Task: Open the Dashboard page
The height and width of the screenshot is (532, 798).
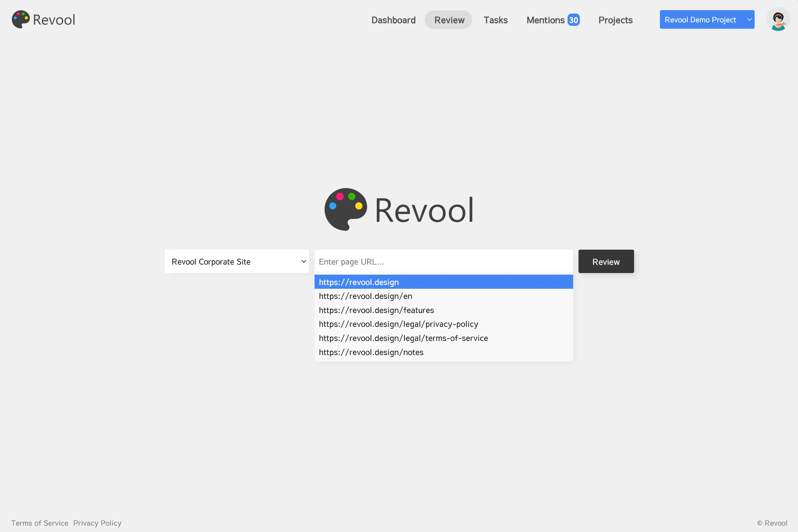Action: point(393,20)
